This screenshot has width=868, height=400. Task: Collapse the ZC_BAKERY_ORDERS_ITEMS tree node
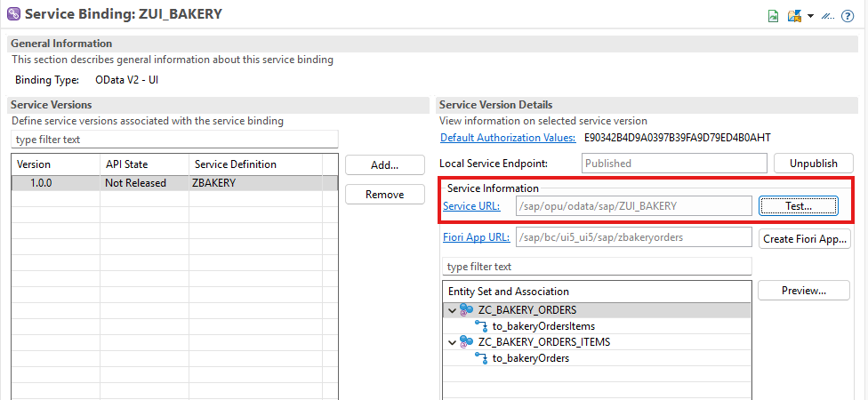tap(452, 342)
